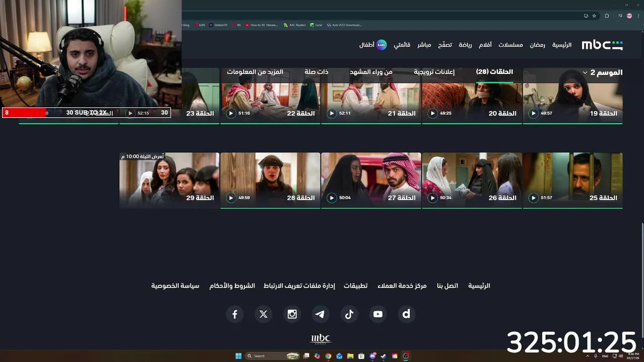The image size is (644, 362).
Task: Select the الحلقات (28) episodes tab
Action: coord(495,72)
